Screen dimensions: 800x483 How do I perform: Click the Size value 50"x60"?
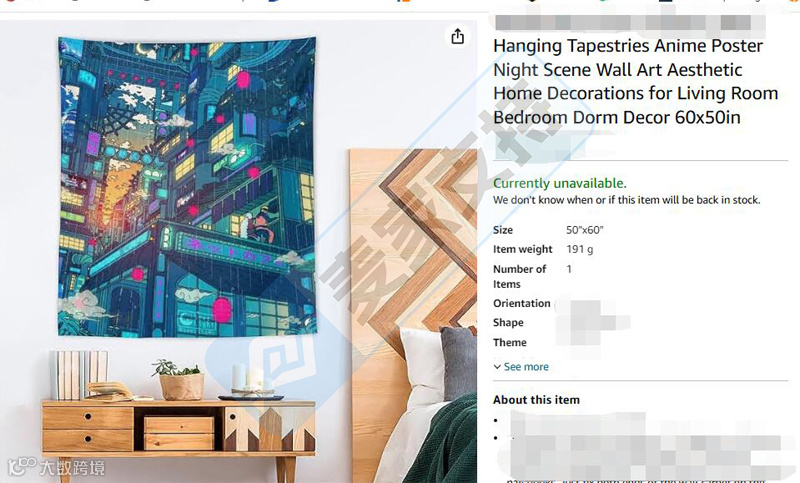(x=585, y=230)
